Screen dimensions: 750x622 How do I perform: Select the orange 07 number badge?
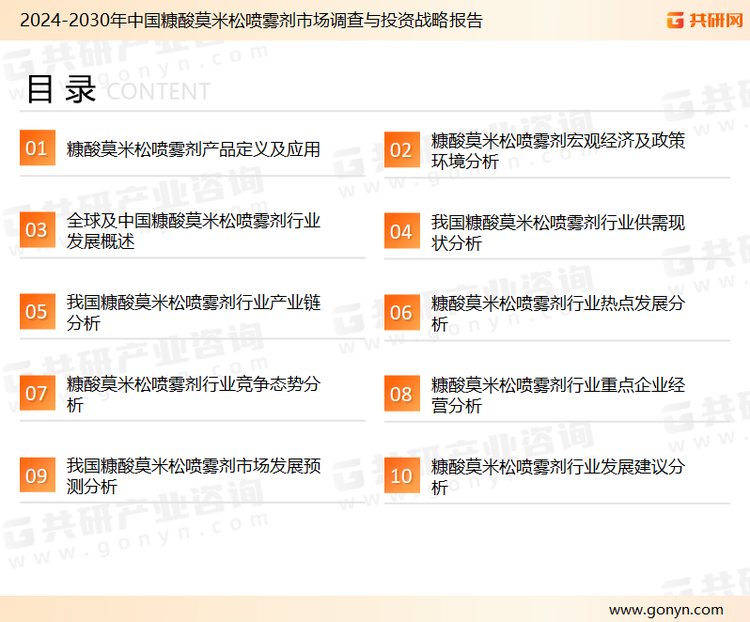click(37, 393)
